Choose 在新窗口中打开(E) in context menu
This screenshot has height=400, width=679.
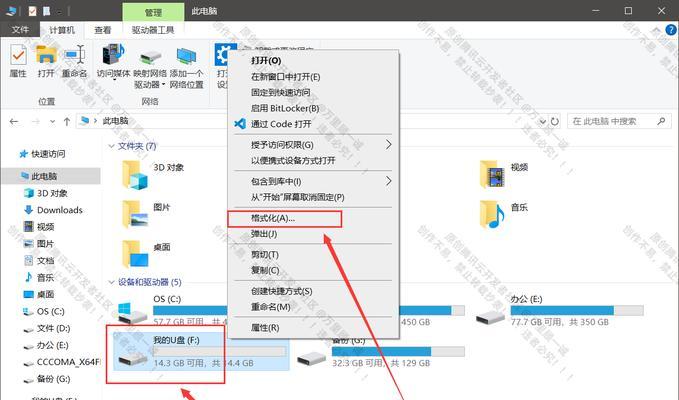pos(313,77)
